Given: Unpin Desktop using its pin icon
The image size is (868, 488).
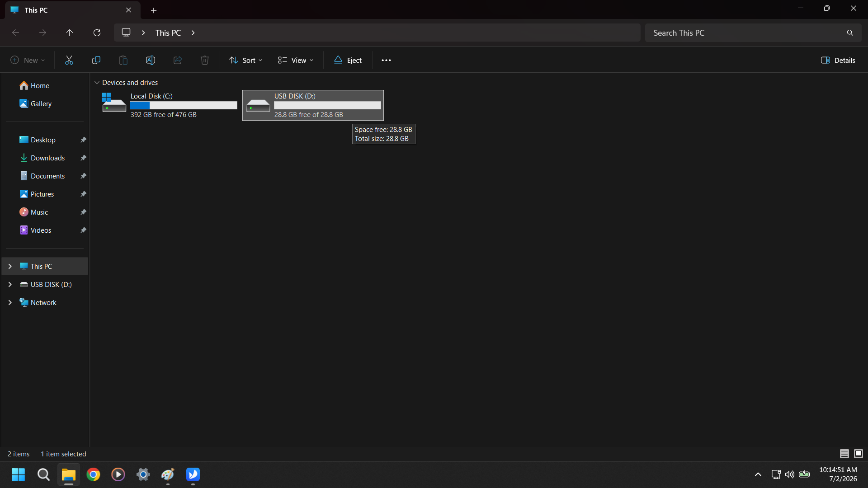Looking at the screenshot, I should [83, 140].
